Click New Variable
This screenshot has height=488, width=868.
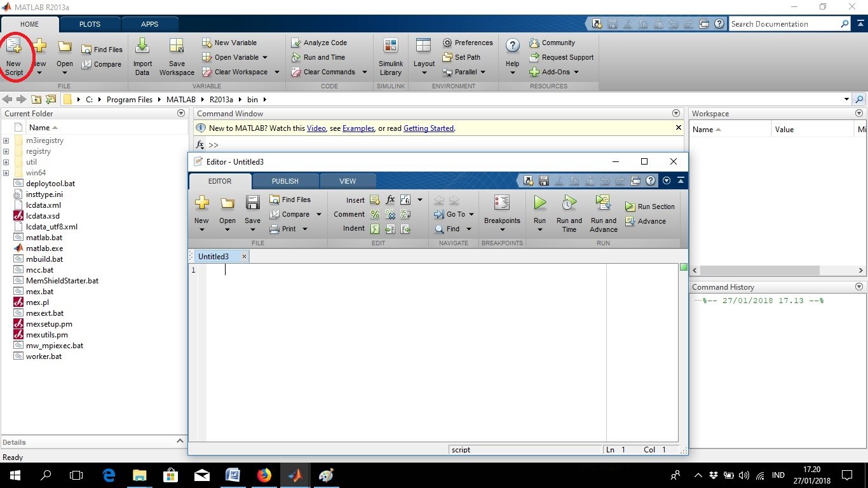229,43
